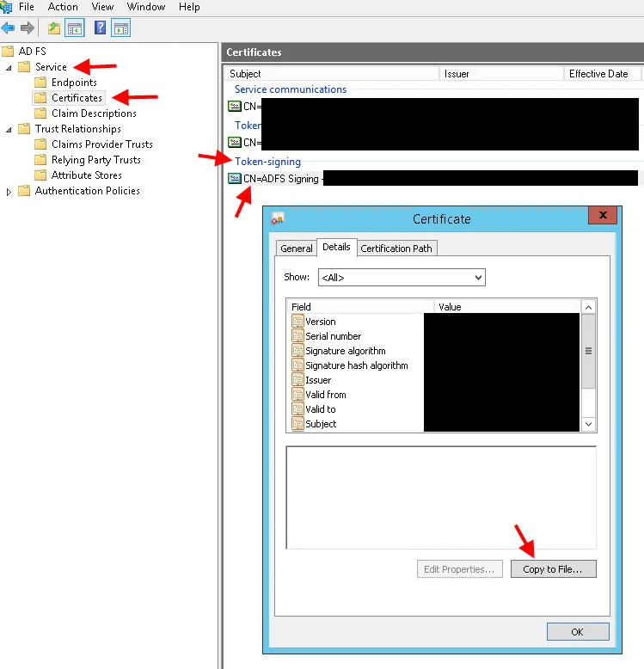Click the Up one level toolbar icon

click(x=53, y=28)
